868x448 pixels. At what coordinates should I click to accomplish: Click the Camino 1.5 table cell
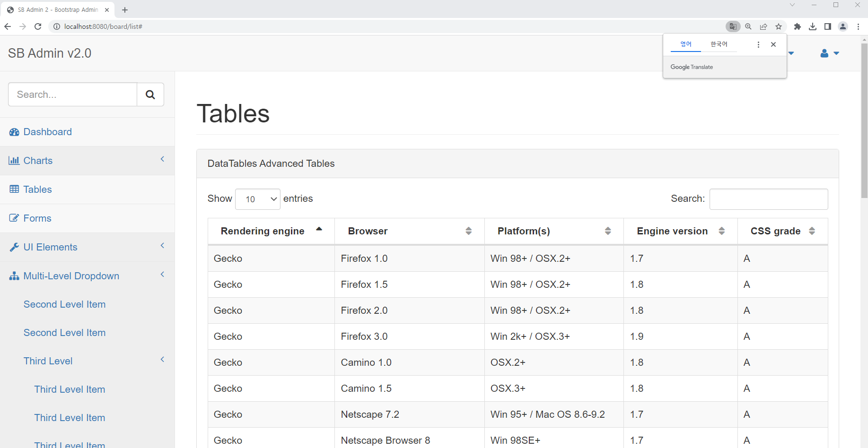click(410, 388)
